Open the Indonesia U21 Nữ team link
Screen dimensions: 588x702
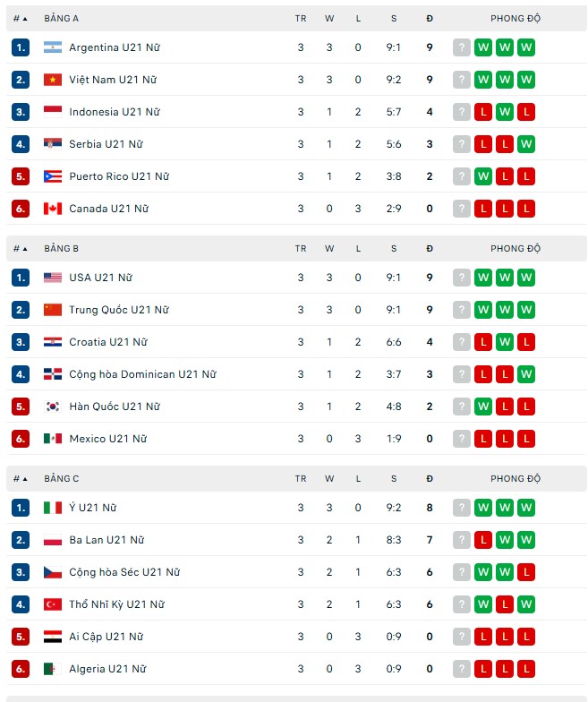[115, 112]
